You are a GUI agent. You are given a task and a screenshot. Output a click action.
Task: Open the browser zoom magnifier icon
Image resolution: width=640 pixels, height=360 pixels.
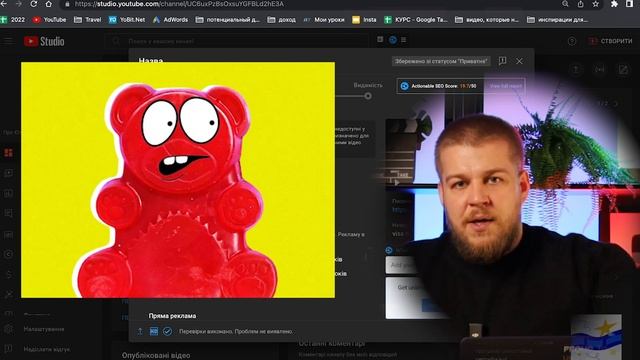[x=565, y=4]
